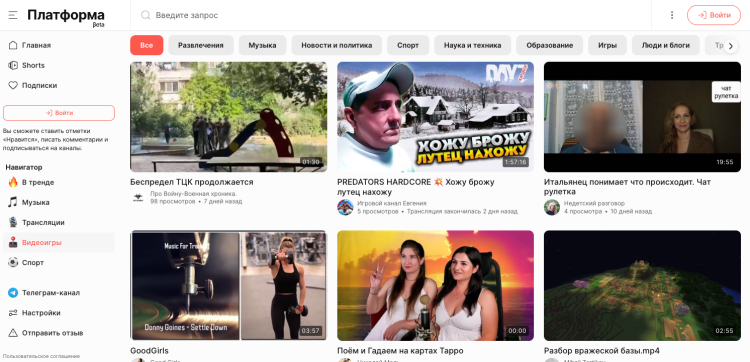This screenshot has height=362, width=750.
Task: Click the Настройки sliders icon
Action: [13, 313]
